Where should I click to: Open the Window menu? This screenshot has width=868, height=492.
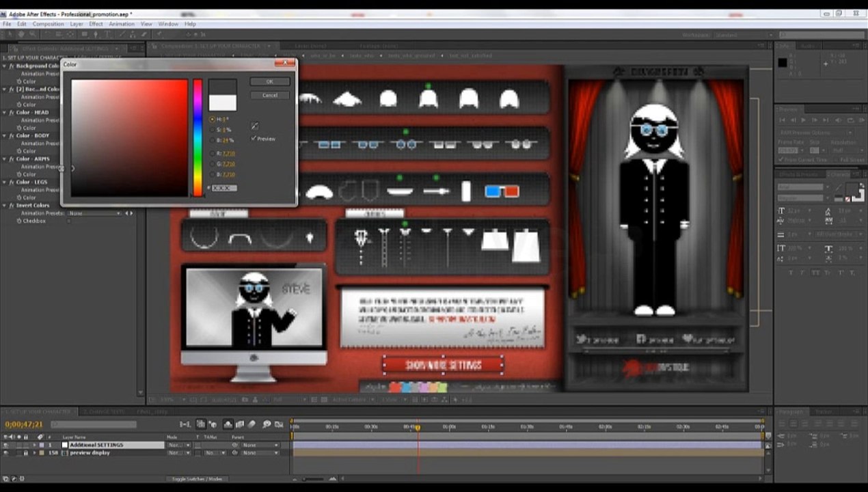[x=168, y=24]
